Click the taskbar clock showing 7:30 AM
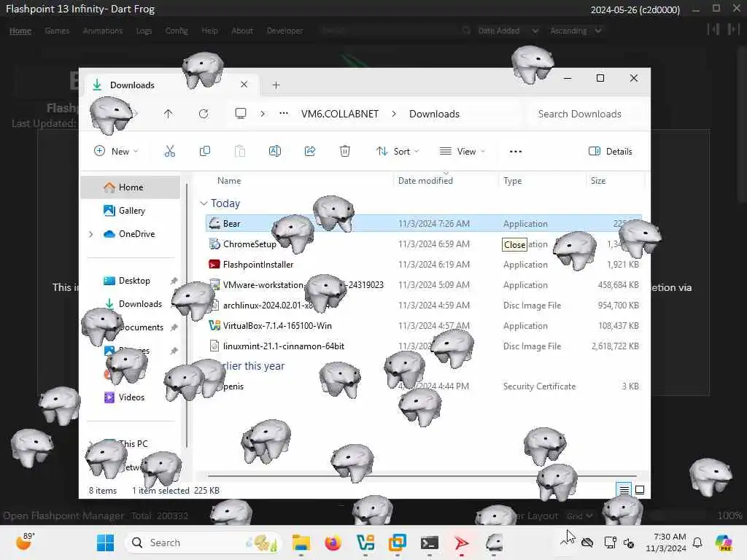The image size is (747, 560). 666,542
